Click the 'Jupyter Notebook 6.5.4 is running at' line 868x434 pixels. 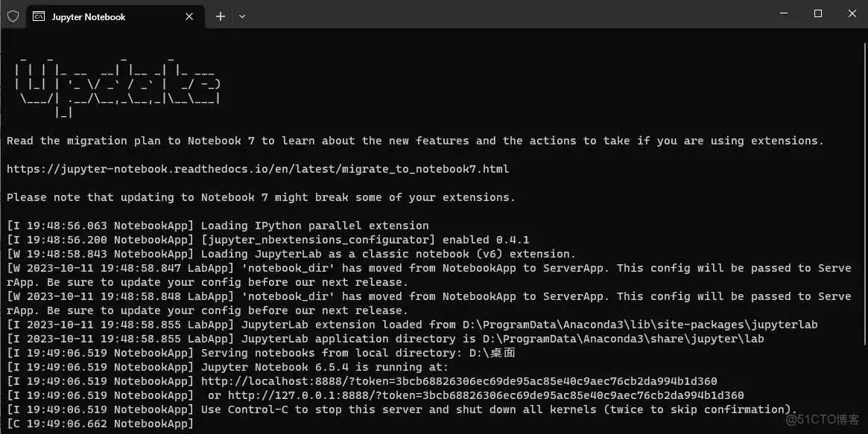[325, 367]
